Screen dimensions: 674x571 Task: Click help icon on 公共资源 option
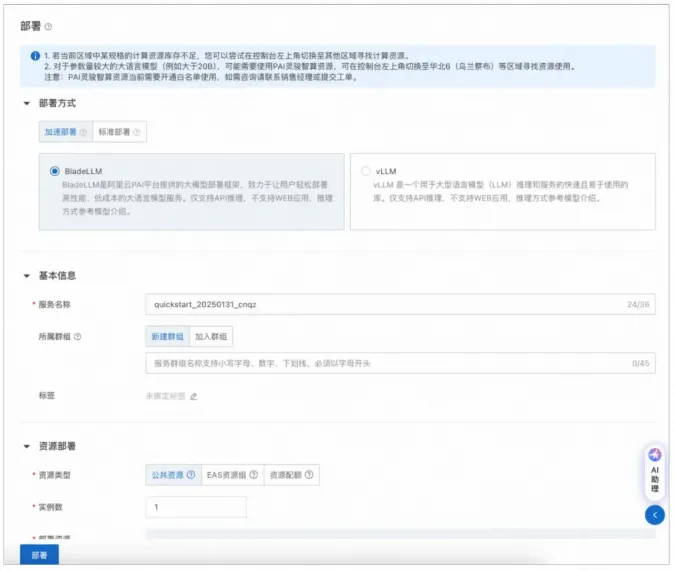coord(191,475)
